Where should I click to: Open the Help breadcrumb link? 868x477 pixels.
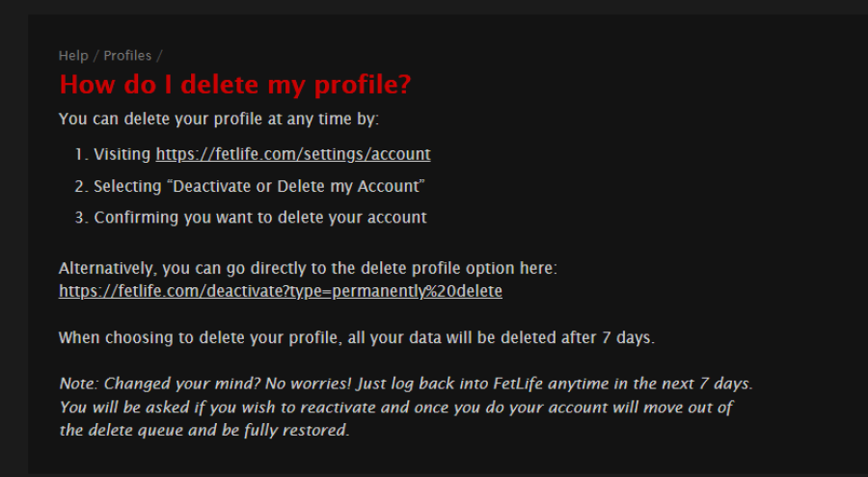click(x=73, y=56)
